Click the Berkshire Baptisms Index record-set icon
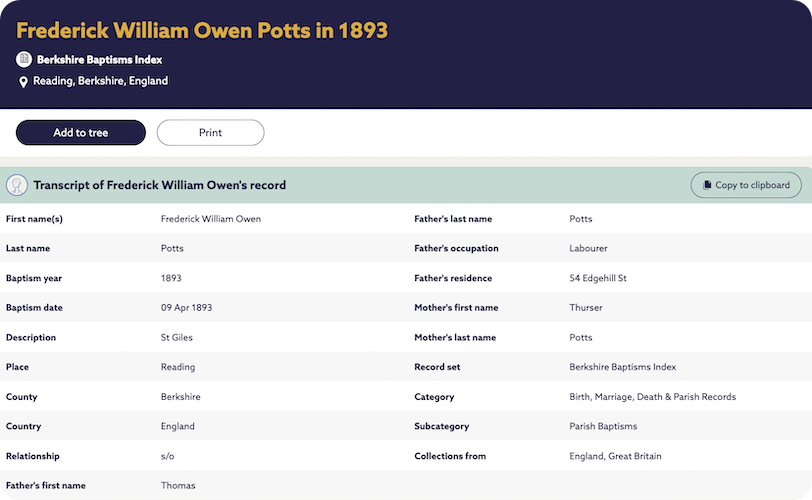This screenshot has height=500, width=812. (24, 59)
